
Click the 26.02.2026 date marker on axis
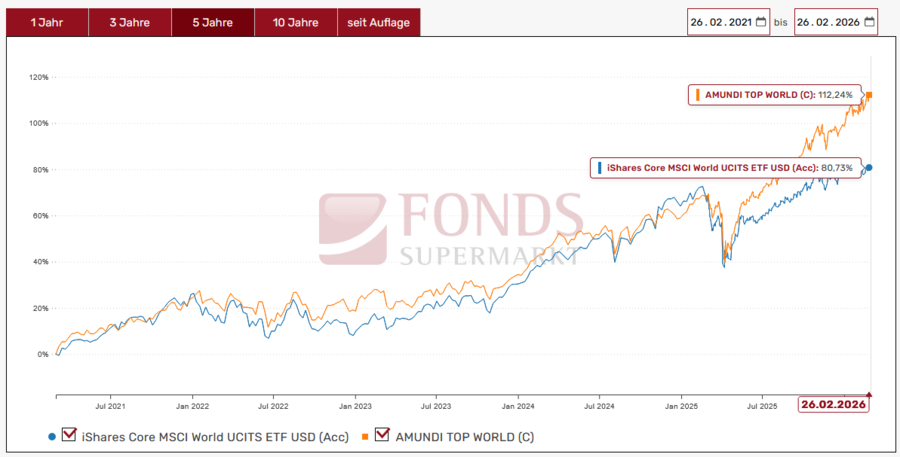(x=833, y=404)
